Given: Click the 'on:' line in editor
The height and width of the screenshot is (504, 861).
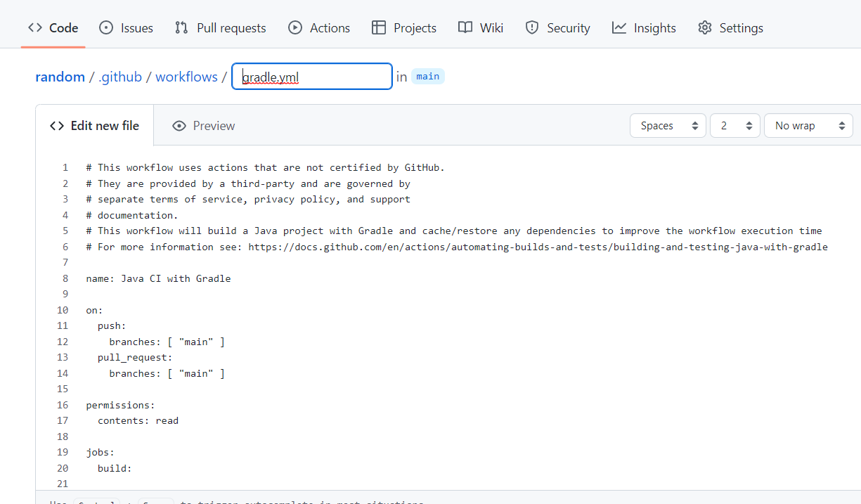Looking at the screenshot, I should (95, 310).
